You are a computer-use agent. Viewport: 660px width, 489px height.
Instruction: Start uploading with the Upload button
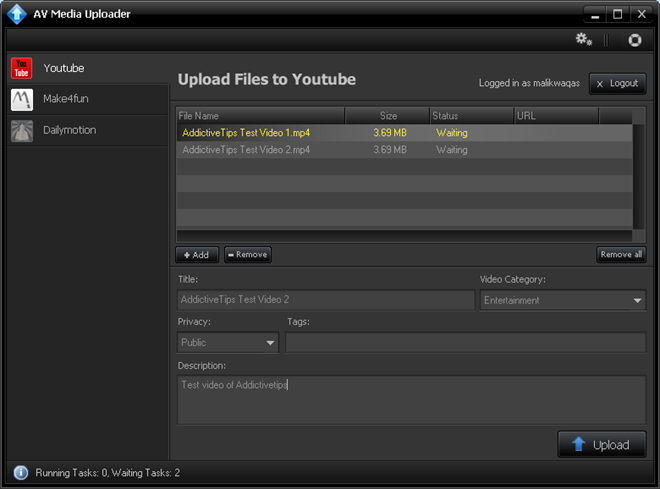tap(601, 444)
